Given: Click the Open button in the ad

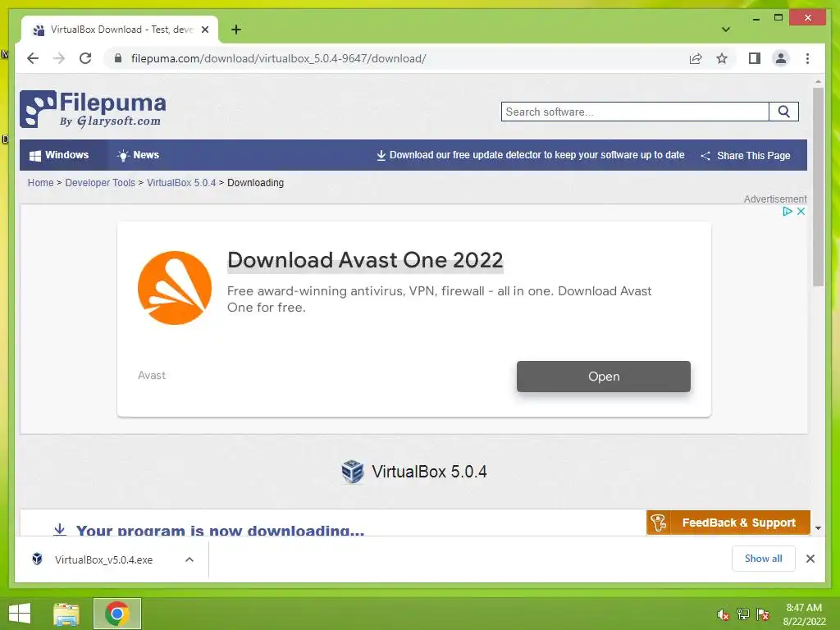Looking at the screenshot, I should [603, 376].
